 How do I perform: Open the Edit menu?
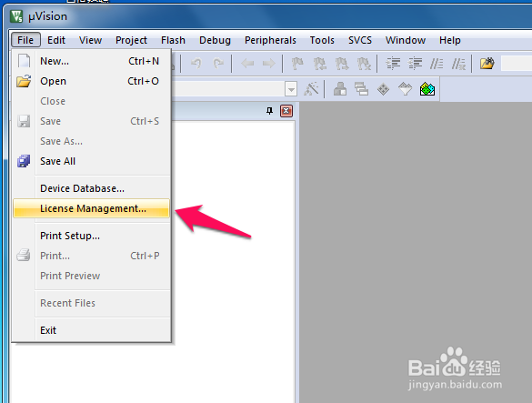[x=56, y=40]
